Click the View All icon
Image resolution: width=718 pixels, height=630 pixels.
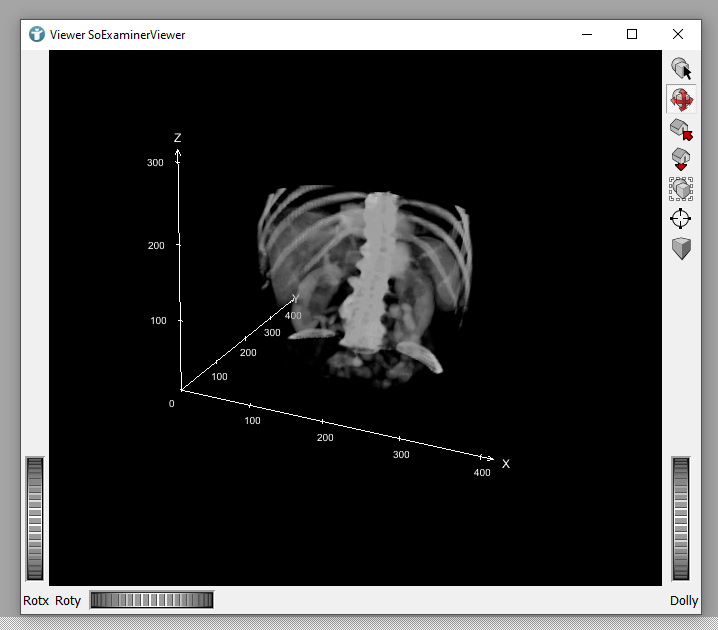[681, 189]
